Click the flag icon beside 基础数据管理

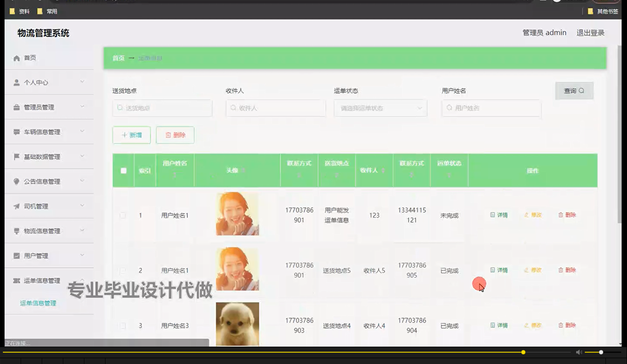[16, 156]
